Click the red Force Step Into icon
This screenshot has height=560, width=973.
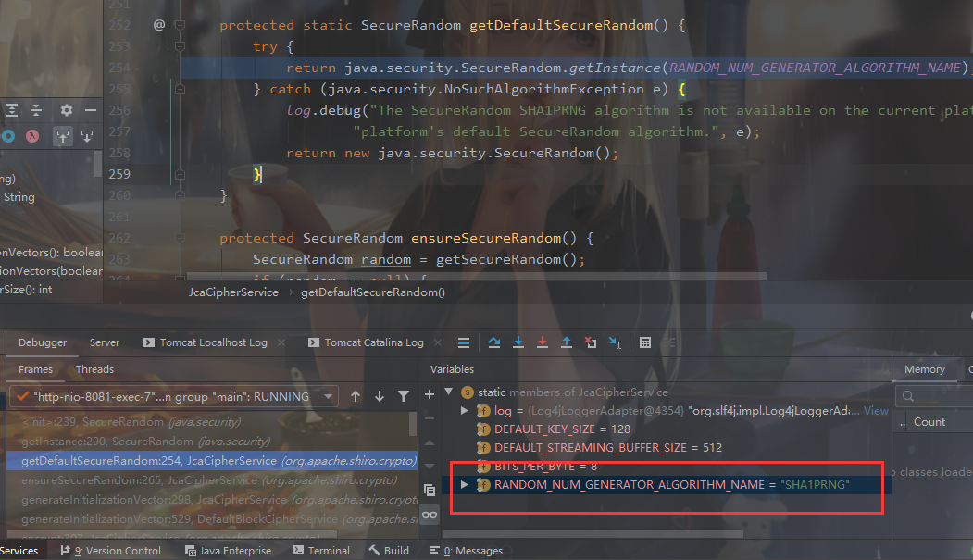click(543, 342)
